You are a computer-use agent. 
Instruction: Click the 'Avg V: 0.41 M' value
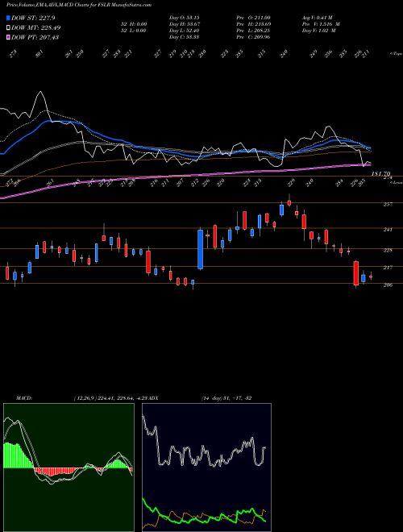pos(318,18)
